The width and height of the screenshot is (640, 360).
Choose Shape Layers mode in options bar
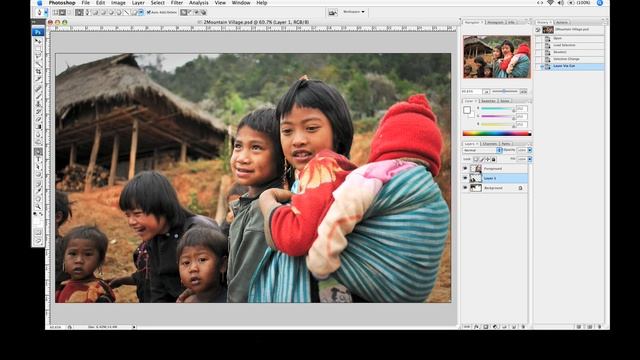pyautogui.click(x=56, y=13)
